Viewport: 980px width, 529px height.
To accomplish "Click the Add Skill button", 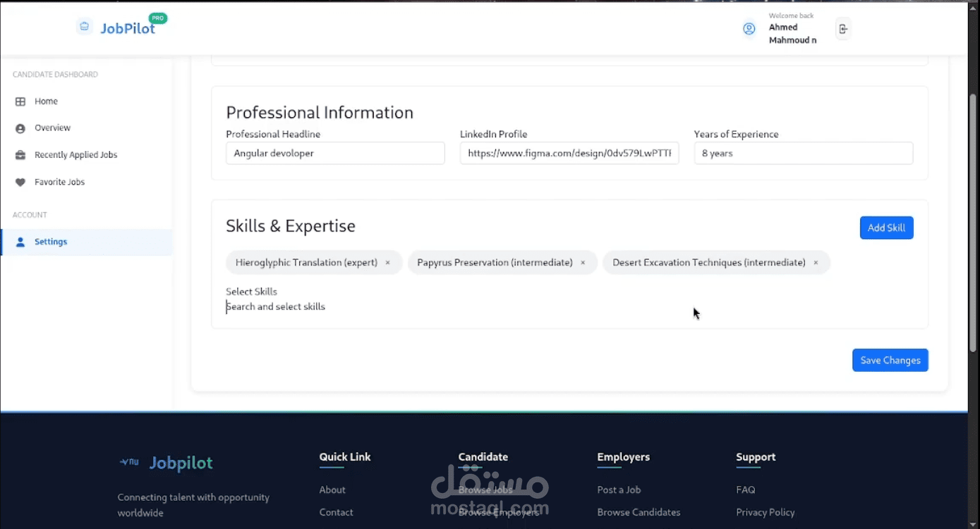I will (x=886, y=228).
